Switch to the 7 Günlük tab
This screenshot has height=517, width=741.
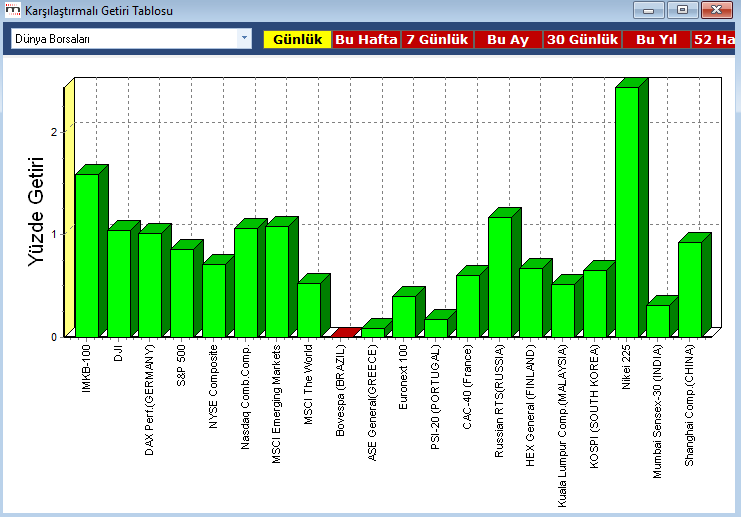coord(437,39)
